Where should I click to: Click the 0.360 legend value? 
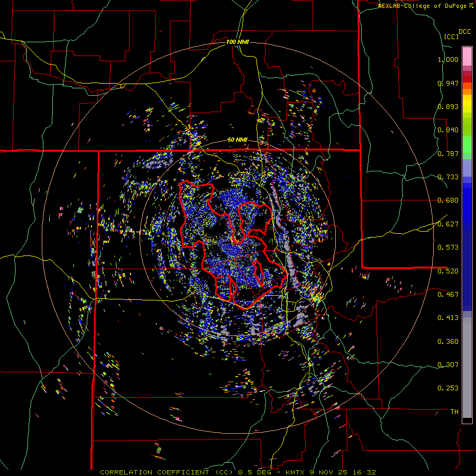(448, 342)
